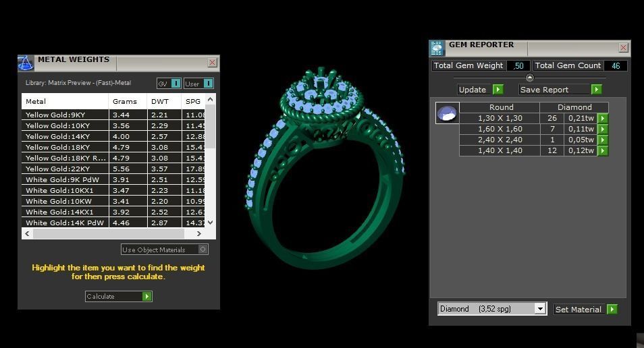Select the White Gold:14K PdW row

(113, 223)
